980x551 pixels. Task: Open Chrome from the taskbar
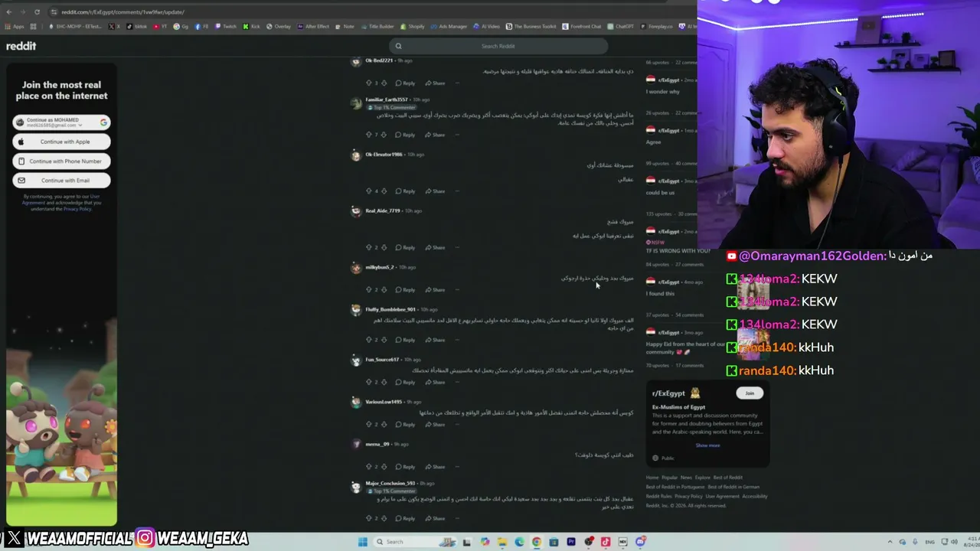click(x=536, y=542)
